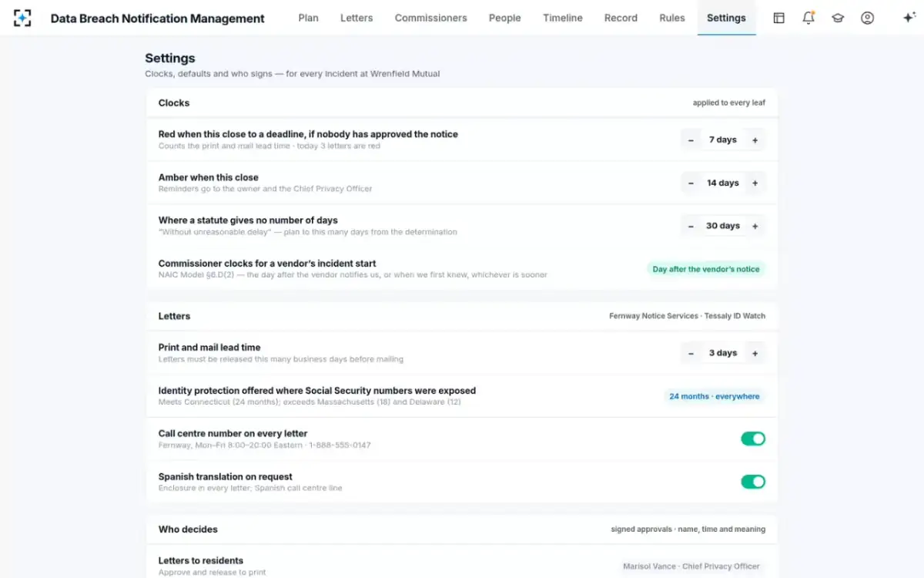Click 'Call centre number on every letter' label
Image resolution: width=924 pixels, height=578 pixels.
[233, 434]
